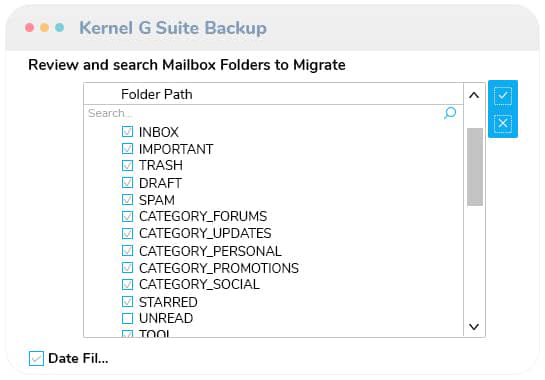This screenshot has height=380, width=545.
Task: Click the deselect-all X icon
Action: pyautogui.click(x=503, y=123)
